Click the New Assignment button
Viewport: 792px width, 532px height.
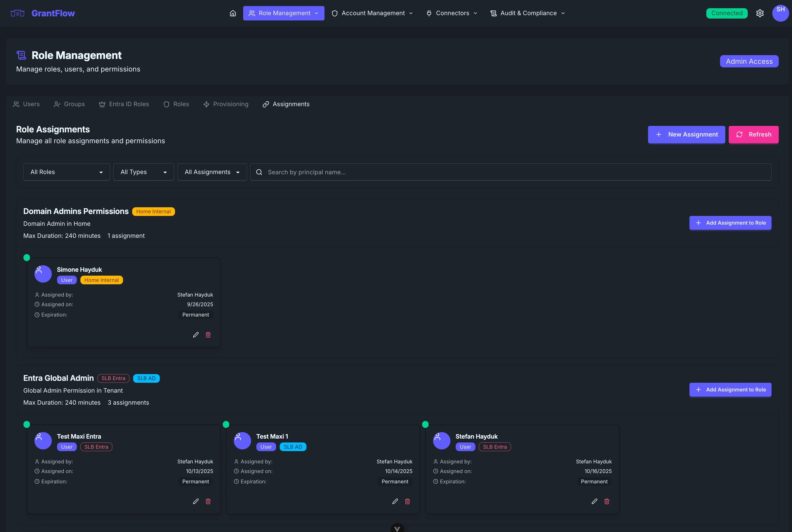[687, 134]
